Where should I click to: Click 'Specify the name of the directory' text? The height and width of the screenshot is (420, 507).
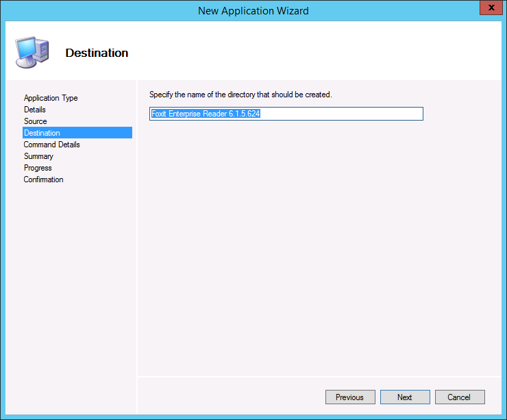coord(240,95)
